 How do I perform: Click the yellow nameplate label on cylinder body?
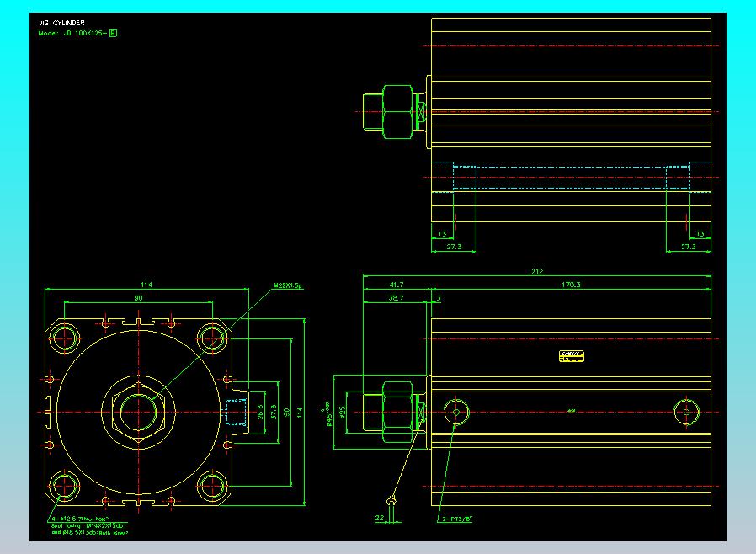click(x=572, y=356)
